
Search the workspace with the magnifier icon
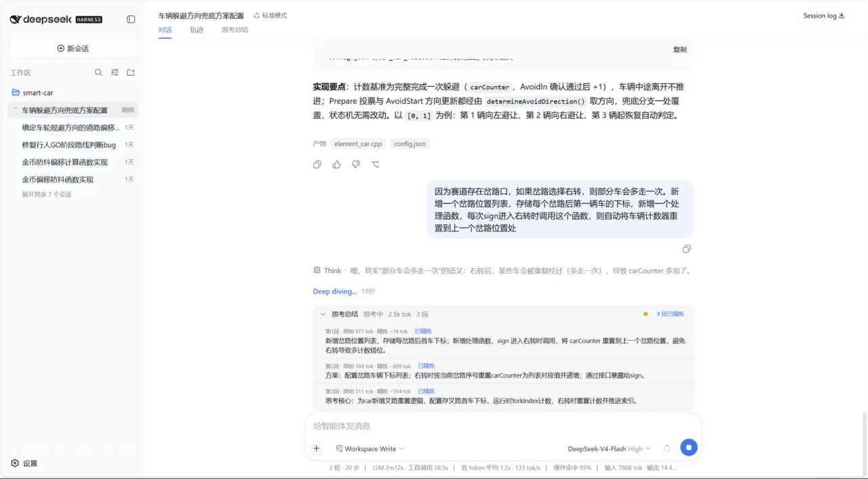click(98, 72)
